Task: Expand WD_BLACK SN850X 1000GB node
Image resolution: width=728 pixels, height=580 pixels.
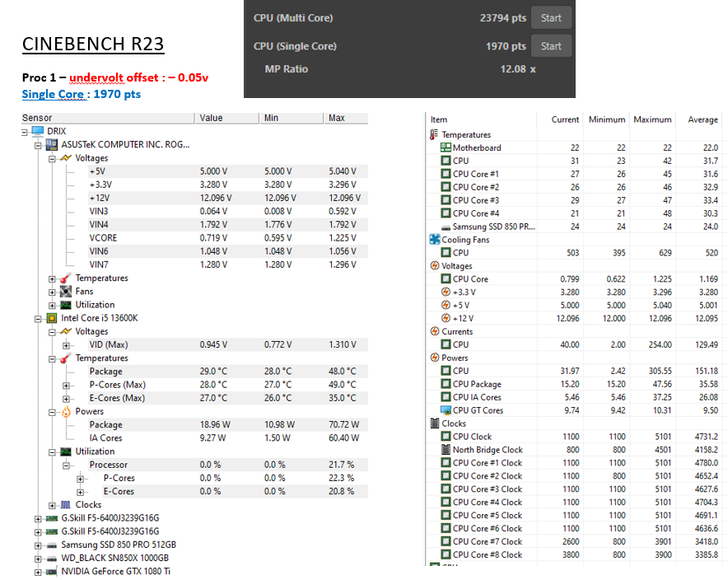Action: click(38, 559)
